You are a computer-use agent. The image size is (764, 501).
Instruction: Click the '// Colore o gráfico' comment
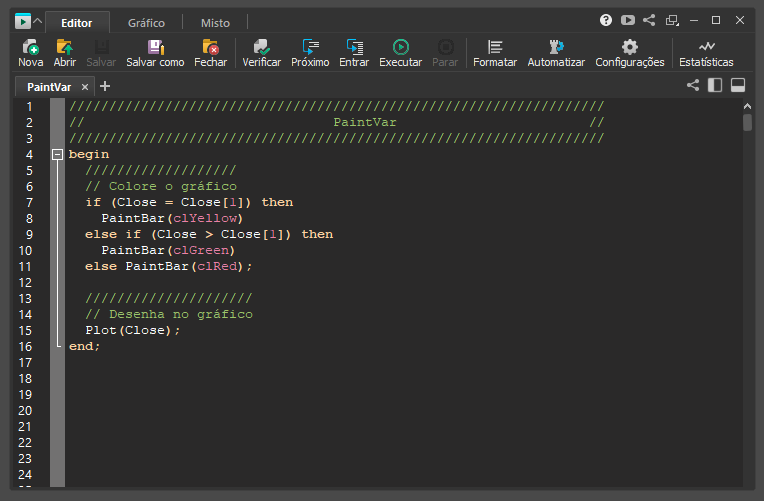click(161, 186)
